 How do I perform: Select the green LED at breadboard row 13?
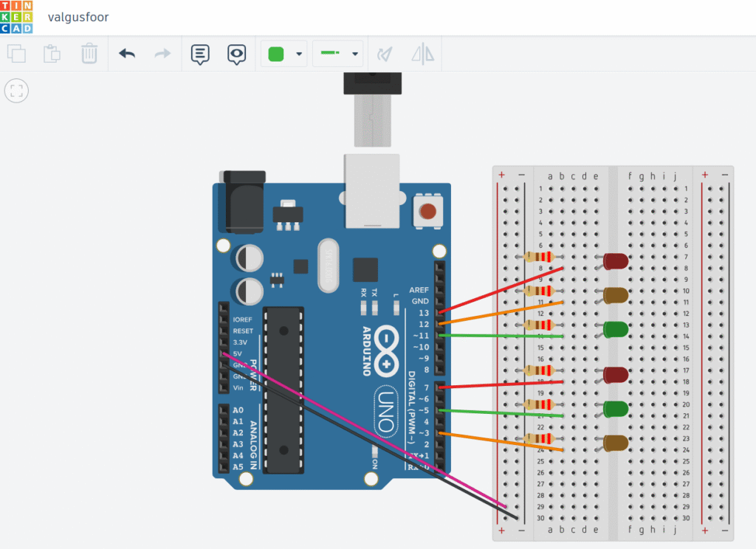coord(615,329)
